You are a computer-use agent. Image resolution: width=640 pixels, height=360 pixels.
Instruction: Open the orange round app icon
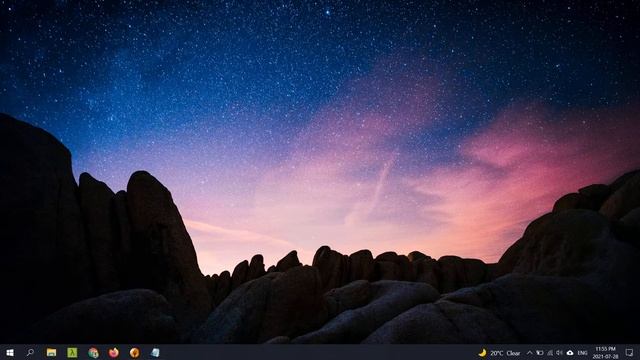[x=135, y=352]
